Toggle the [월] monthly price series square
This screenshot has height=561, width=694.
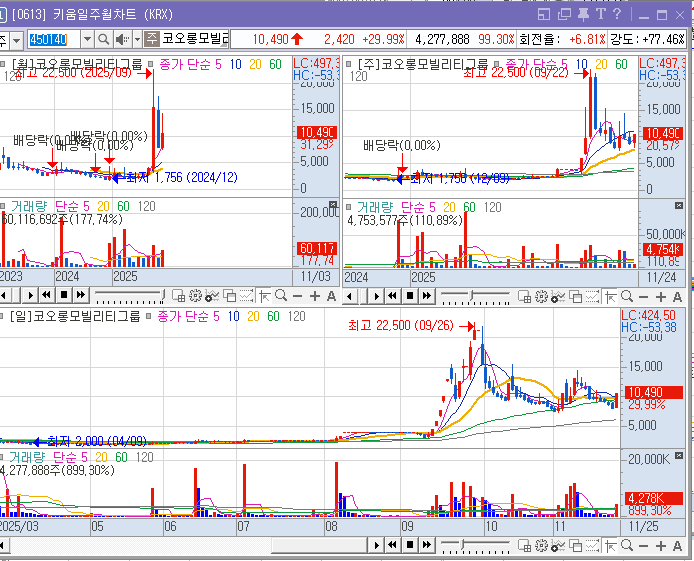point(2,65)
